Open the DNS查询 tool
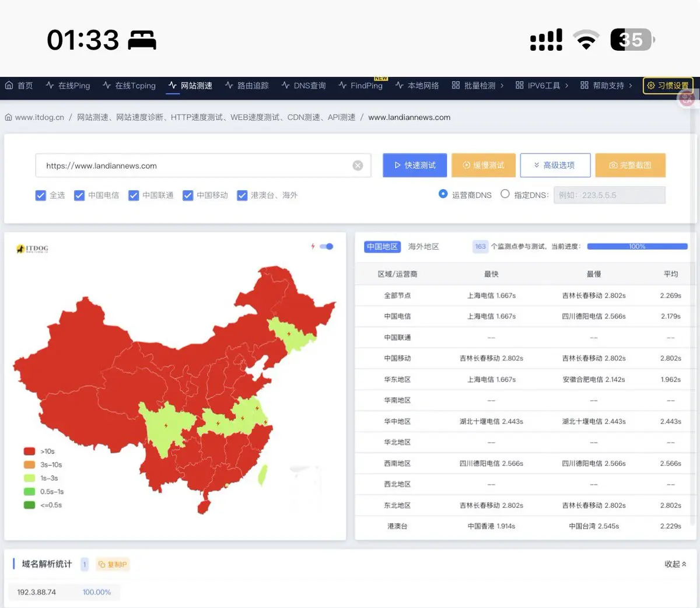The width and height of the screenshot is (700, 608). (303, 85)
